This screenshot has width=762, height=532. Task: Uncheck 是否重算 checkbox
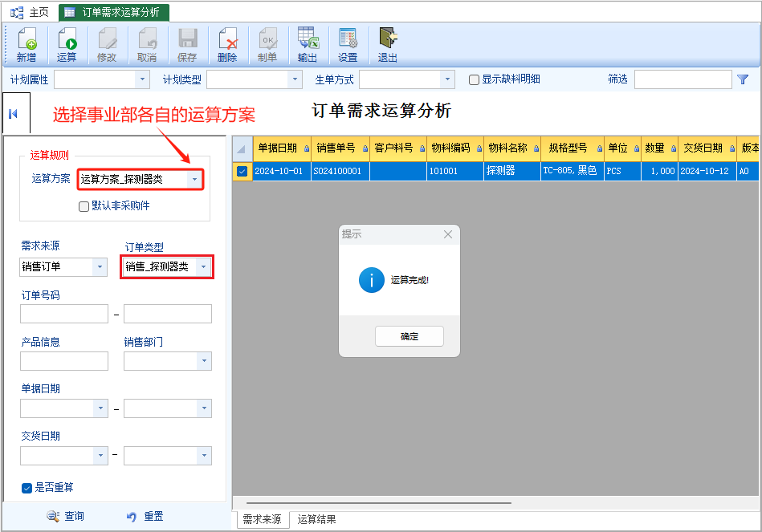click(x=26, y=489)
